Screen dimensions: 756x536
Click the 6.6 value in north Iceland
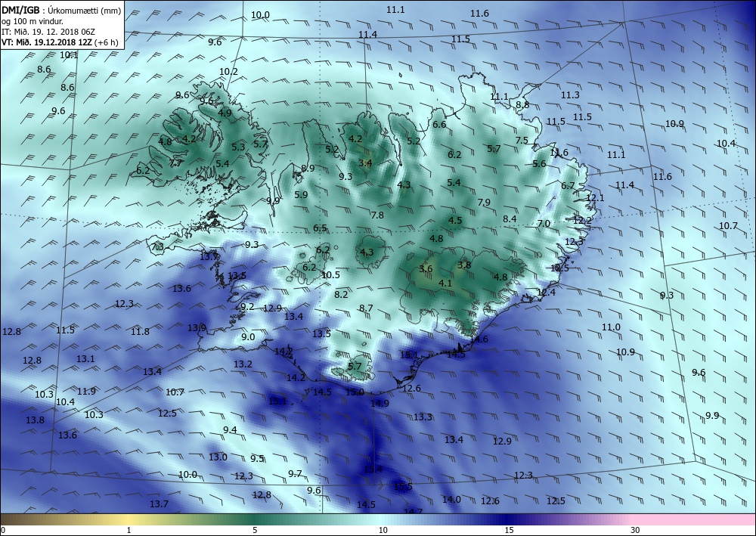439,125
